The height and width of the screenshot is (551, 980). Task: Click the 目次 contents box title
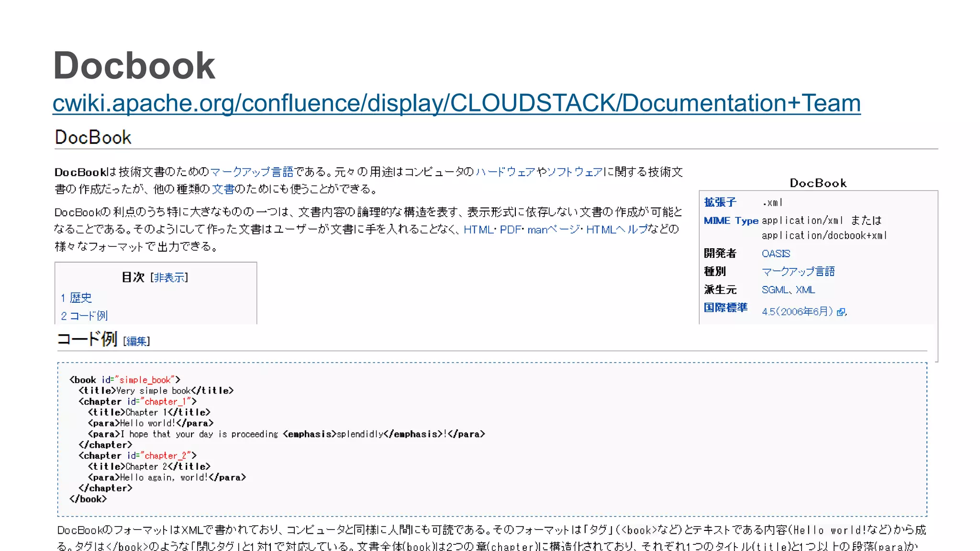tap(133, 277)
